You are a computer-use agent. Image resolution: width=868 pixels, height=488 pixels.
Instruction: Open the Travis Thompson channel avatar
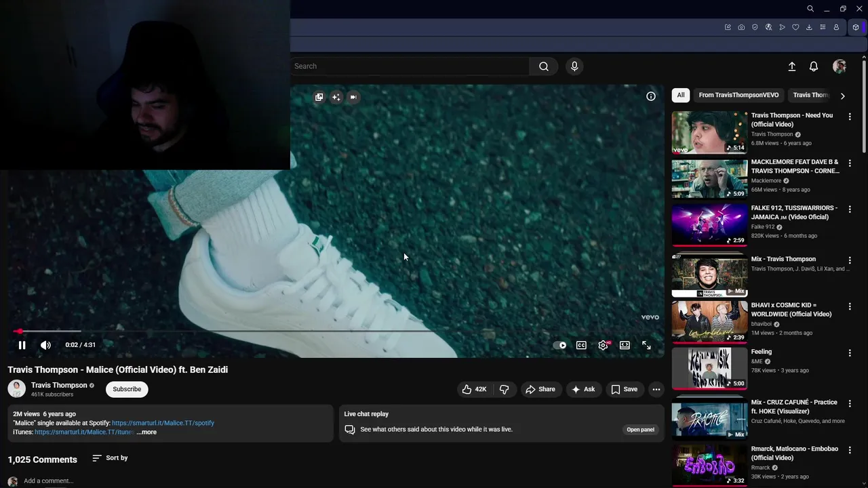pyautogui.click(x=16, y=389)
